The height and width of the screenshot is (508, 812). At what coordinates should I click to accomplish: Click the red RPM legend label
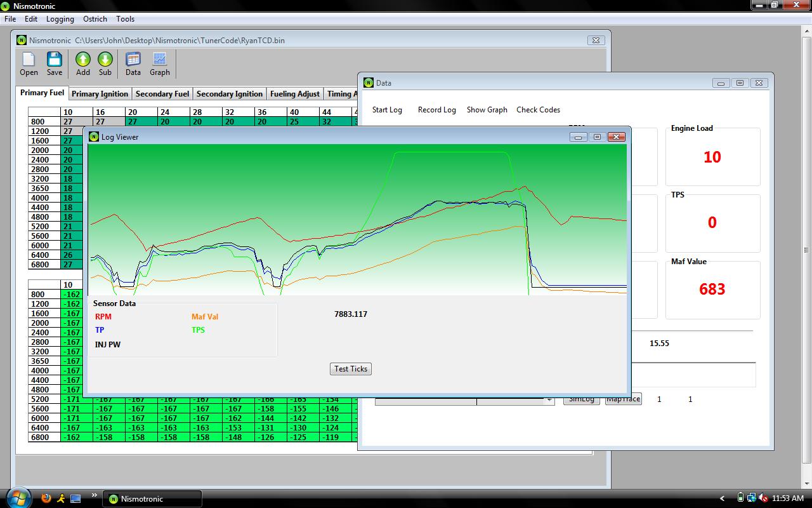tap(103, 316)
